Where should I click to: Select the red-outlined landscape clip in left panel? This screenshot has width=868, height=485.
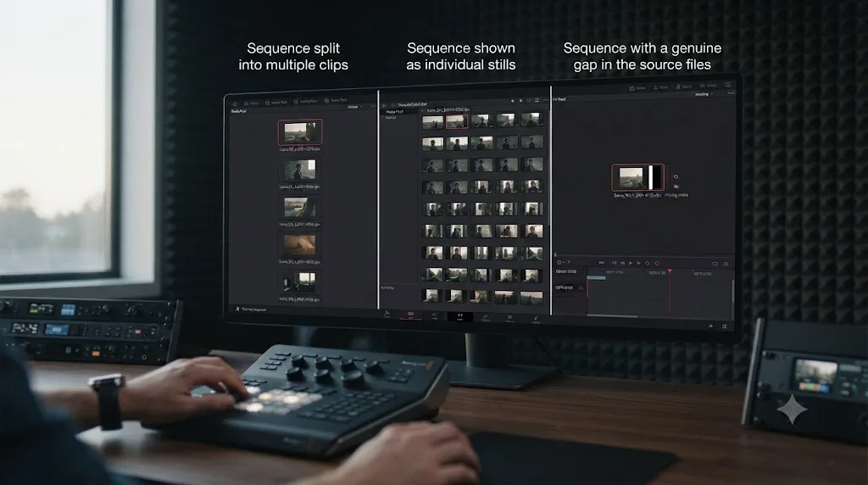(300, 131)
